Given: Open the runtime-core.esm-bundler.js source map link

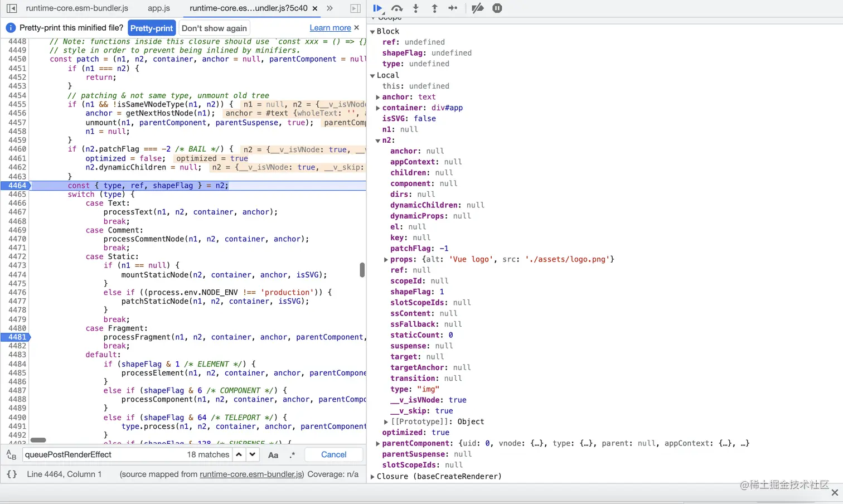Looking at the screenshot, I should pos(251,474).
